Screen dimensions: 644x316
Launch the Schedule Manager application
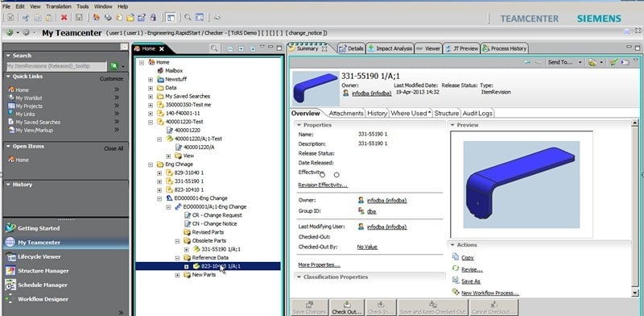pos(43,285)
